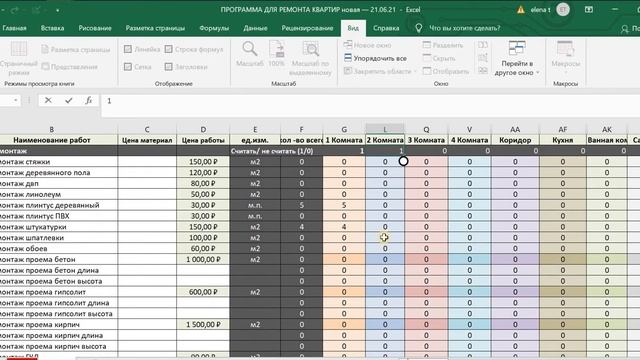
Task: Click the Кухня header cell
Action: click(563, 140)
